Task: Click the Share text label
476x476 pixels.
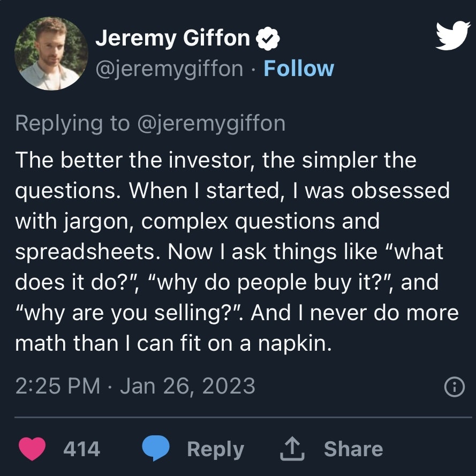Action: coord(353,449)
